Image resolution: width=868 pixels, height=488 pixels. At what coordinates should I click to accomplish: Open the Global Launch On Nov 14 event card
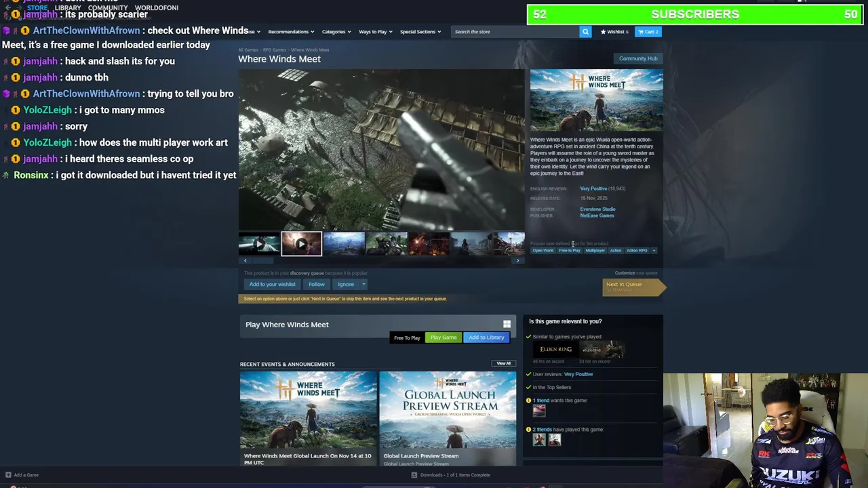[308, 418]
